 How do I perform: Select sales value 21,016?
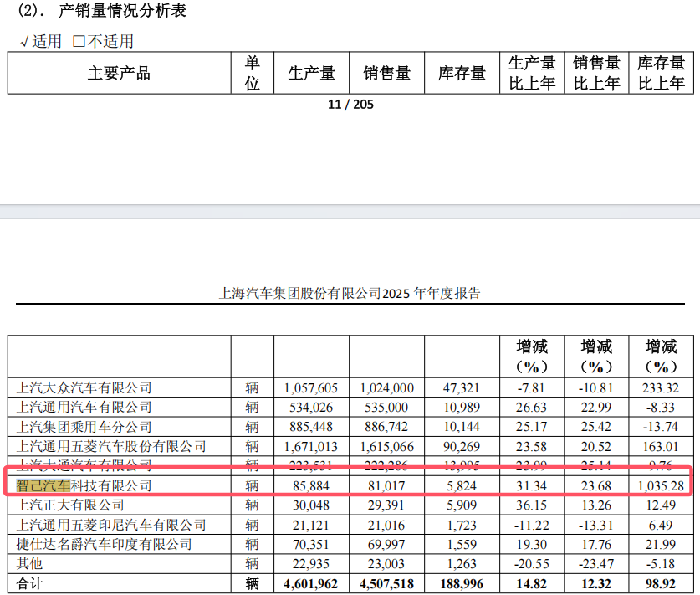[x=386, y=526]
